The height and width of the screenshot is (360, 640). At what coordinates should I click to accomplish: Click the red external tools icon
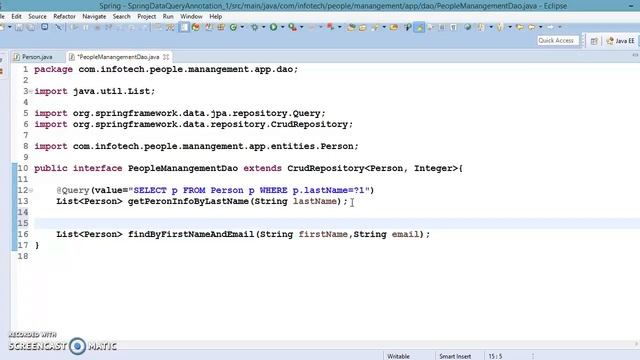(x=330, y=27)
